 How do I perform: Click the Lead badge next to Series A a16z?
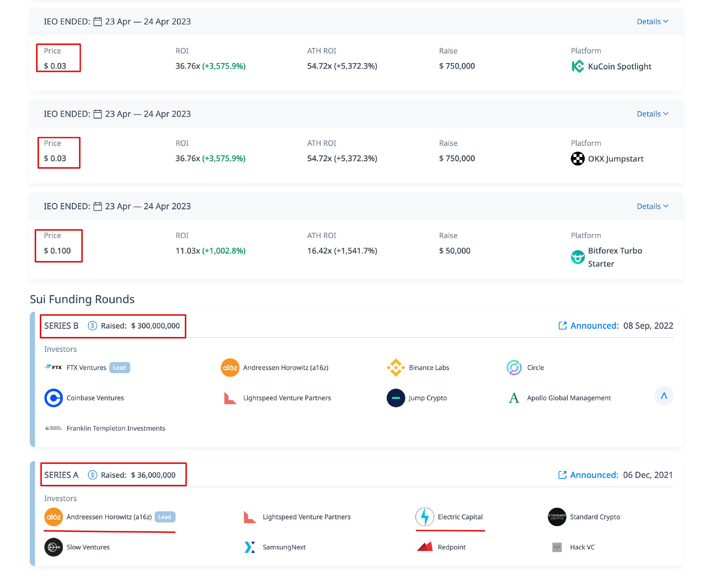[x=164, y=517]
